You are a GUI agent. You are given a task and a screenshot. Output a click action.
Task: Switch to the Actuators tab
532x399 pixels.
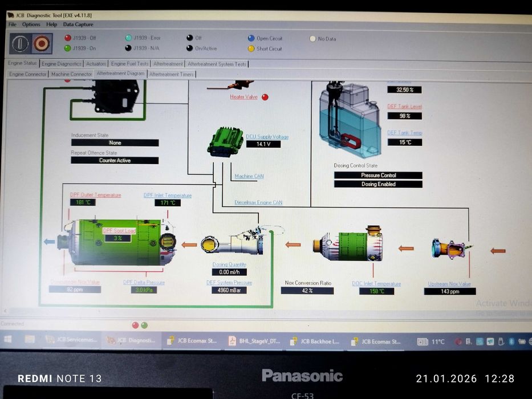(96, 64)
